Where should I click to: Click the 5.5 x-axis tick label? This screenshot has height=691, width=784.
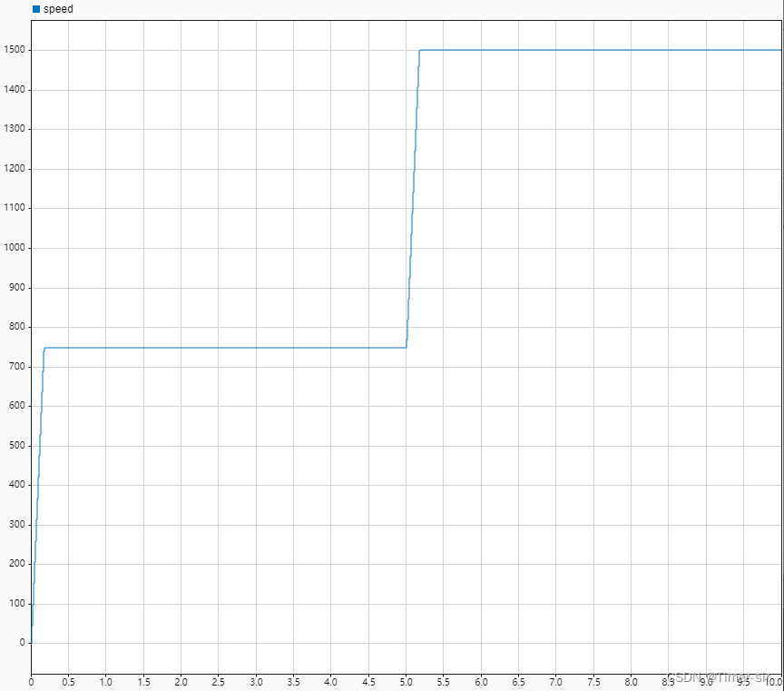point(443,682)
